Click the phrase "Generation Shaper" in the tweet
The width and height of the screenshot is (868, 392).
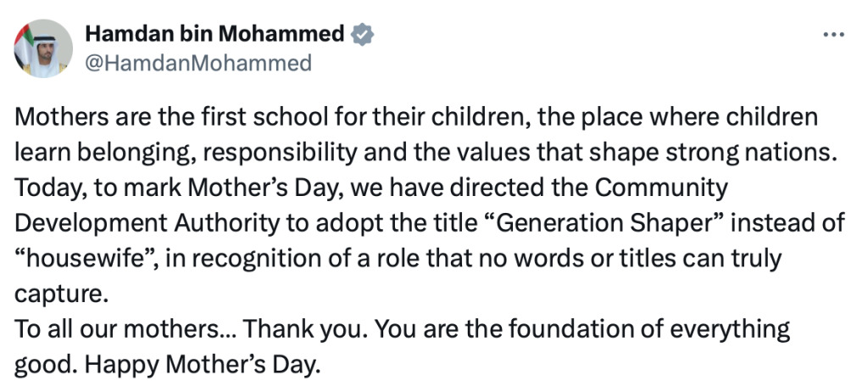pos(598,223)
